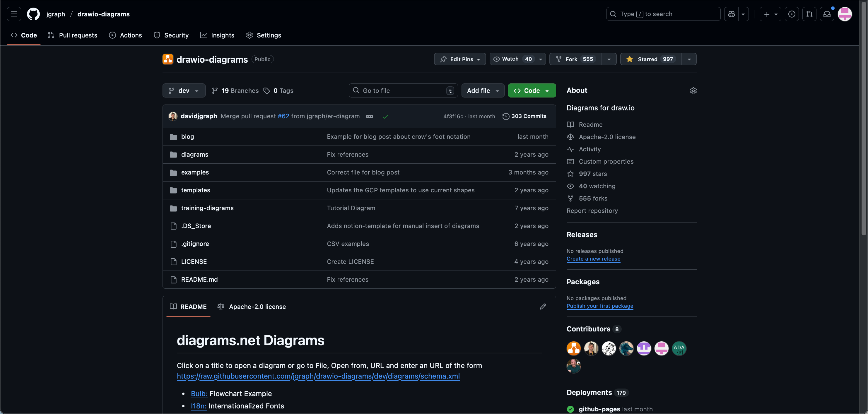This screenshot has width=868, height=414.
Task: Click the pencil icon to edit README
Action: pyautogui.click(x=542, y=307)
